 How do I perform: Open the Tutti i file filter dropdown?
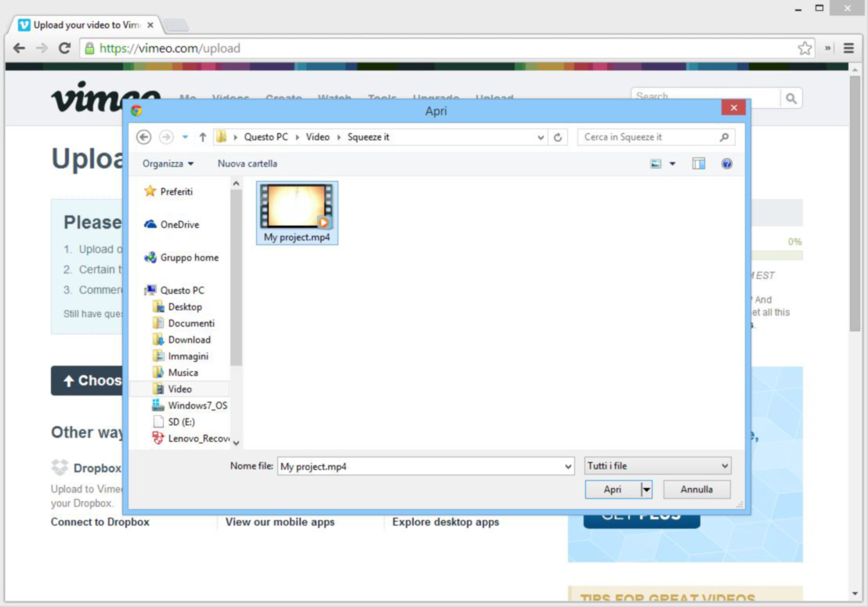coord(657,466)
